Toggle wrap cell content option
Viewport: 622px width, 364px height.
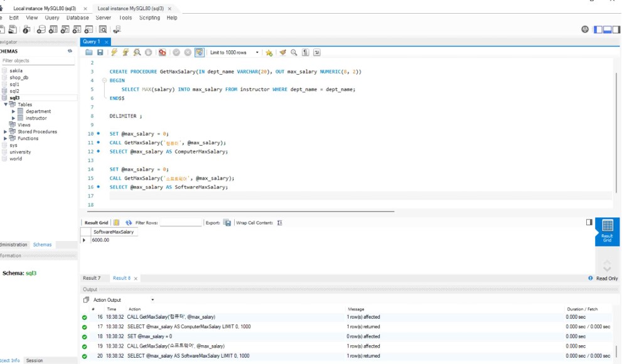280,223
